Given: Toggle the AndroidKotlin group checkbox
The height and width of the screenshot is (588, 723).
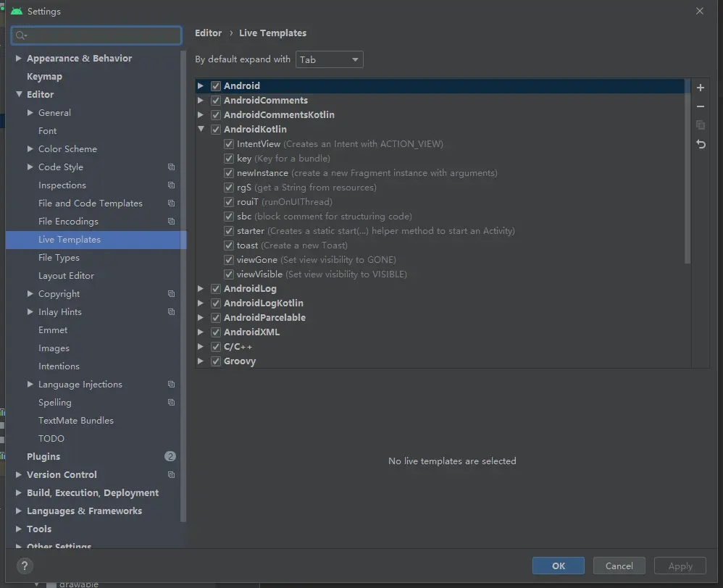Looking at the screenshot, I should coord(216,130).
